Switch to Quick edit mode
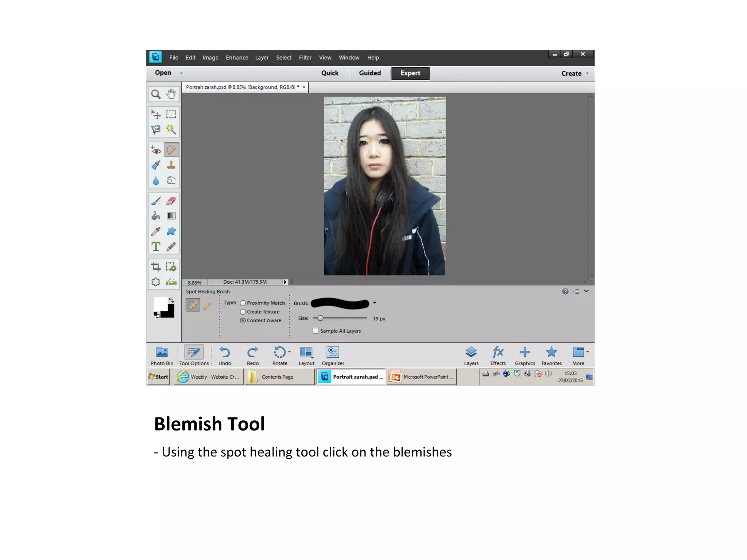This screenshot has height=560, width=747. point(330,73)
